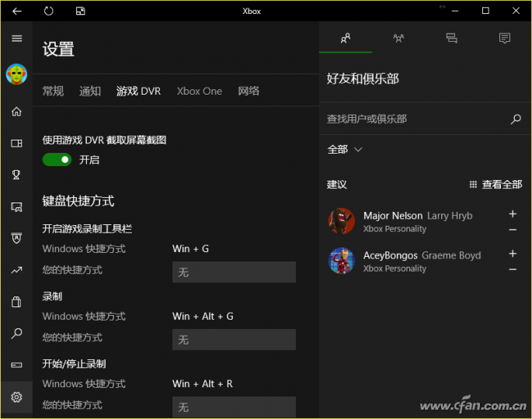
Task: Open the Store bag icon
Action: tap(16, 301)
